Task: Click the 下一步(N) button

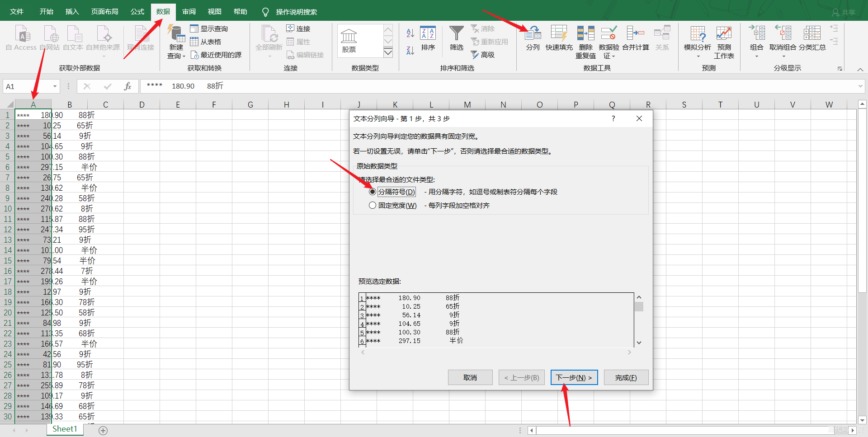Action: click(574, 377)
